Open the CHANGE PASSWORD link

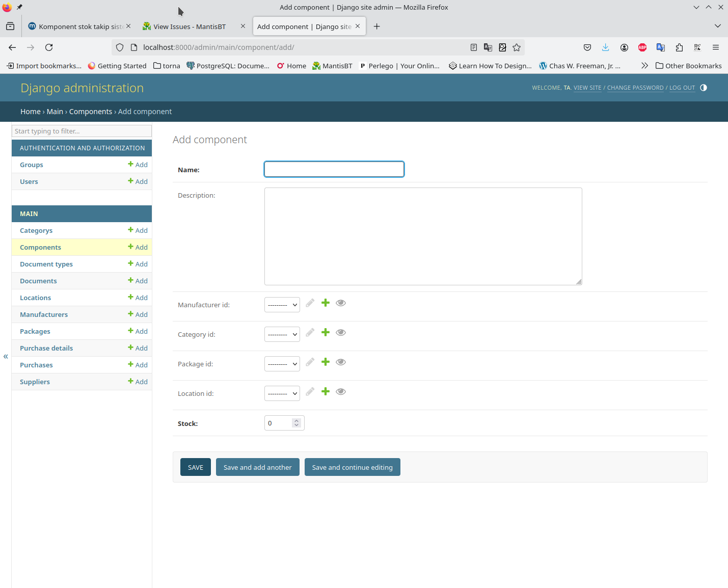pyautogui.click(x=635, y=88)
